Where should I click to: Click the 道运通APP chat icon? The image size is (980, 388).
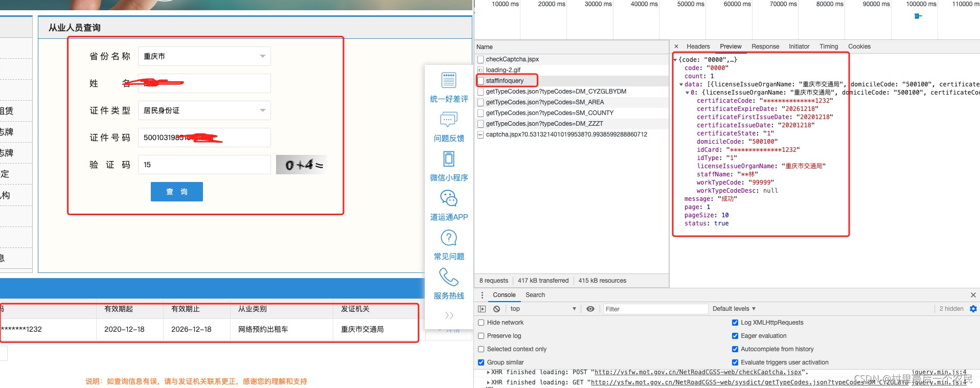point(448,198)
